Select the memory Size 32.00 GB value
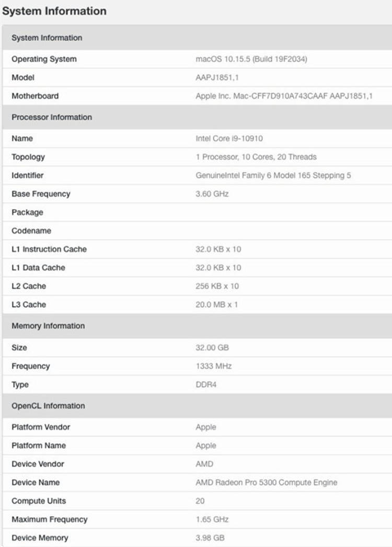The image size is (392, 547). [x=212, y=347]
